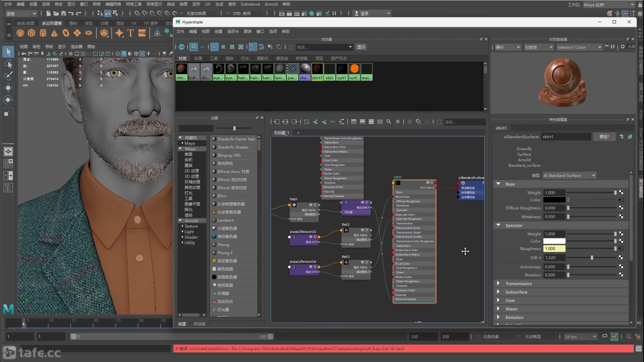
Task: Select the shirt1 material swatch in browser
Action: (317, 72)
